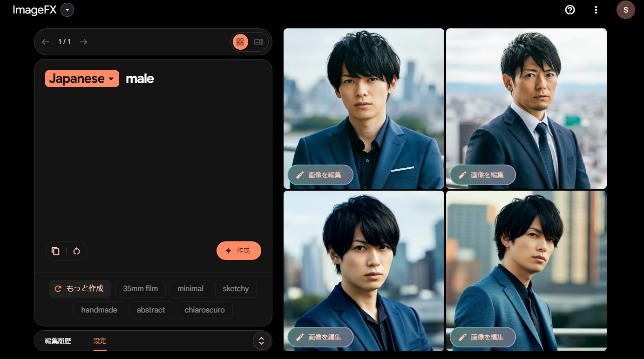Add the sketchy style chip
The height and width of the screenshot is (359, 644).
(236, 289)
